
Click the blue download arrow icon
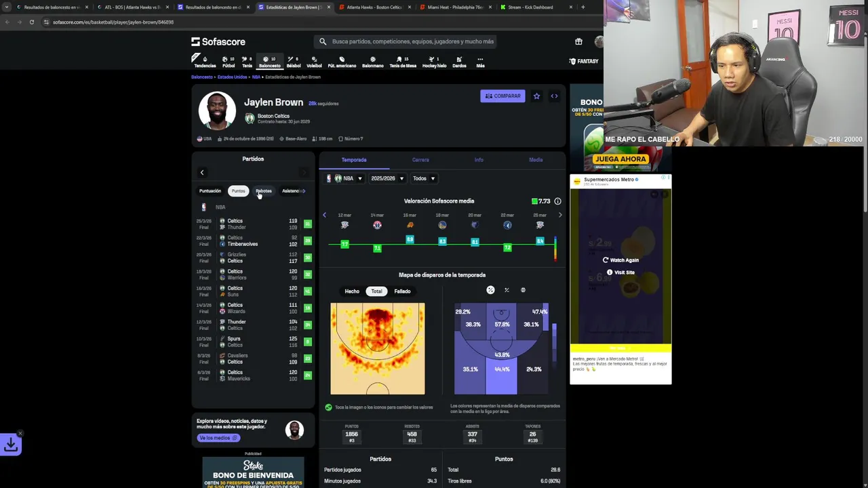click(11, 445)
